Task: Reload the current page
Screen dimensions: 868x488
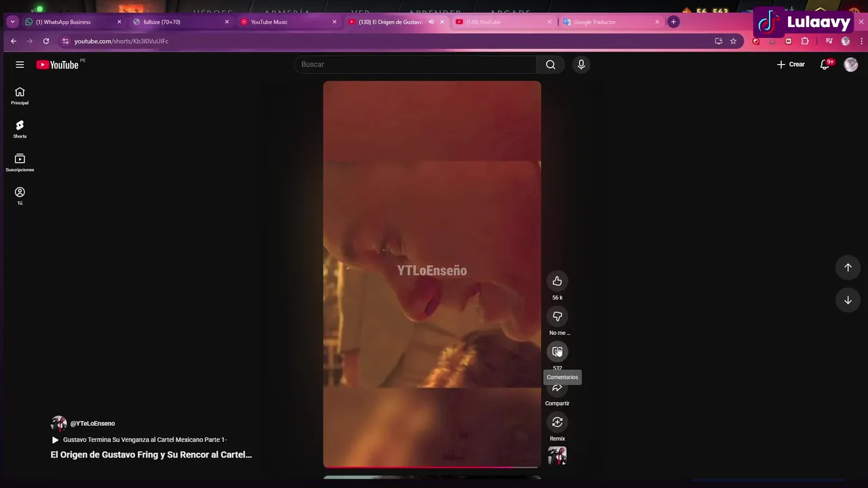Action: (x=46, y=41)
